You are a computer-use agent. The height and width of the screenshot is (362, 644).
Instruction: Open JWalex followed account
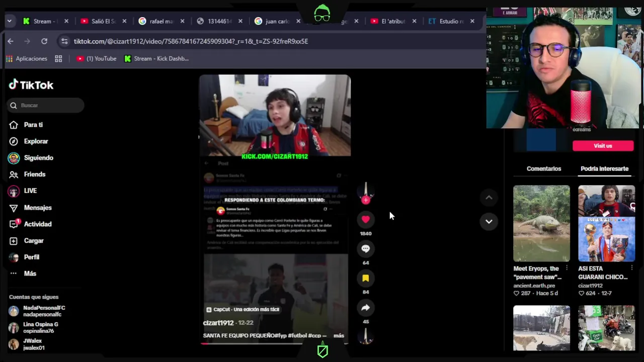click(27, 344)
